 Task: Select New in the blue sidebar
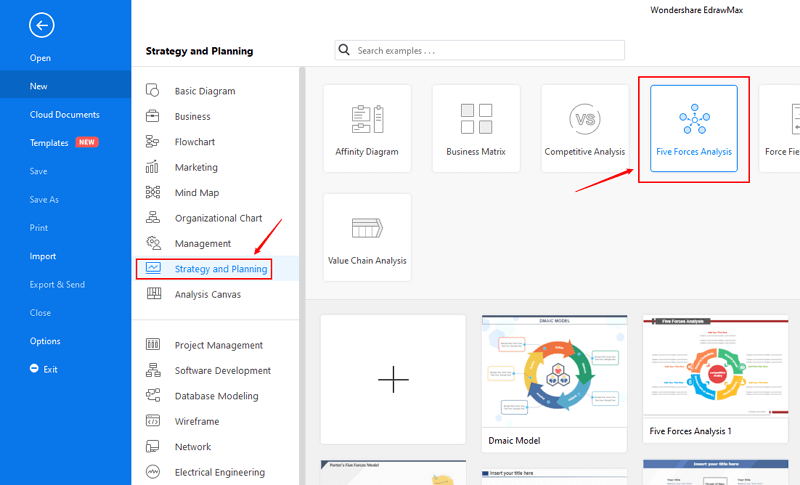coord(65,86)
